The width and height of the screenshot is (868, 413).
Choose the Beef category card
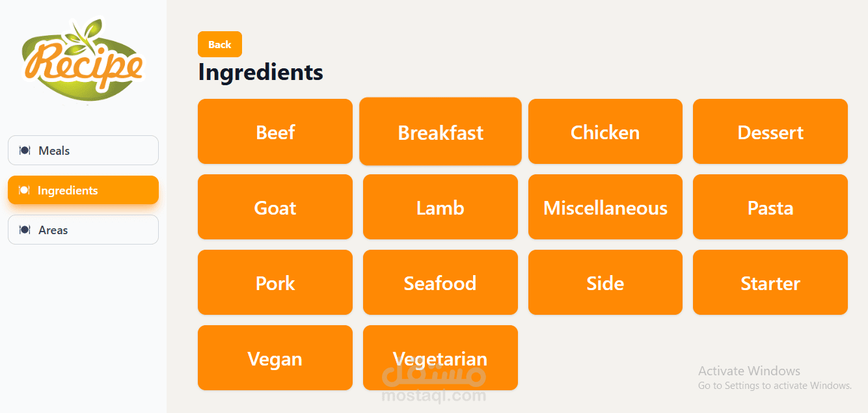(275, 131)
